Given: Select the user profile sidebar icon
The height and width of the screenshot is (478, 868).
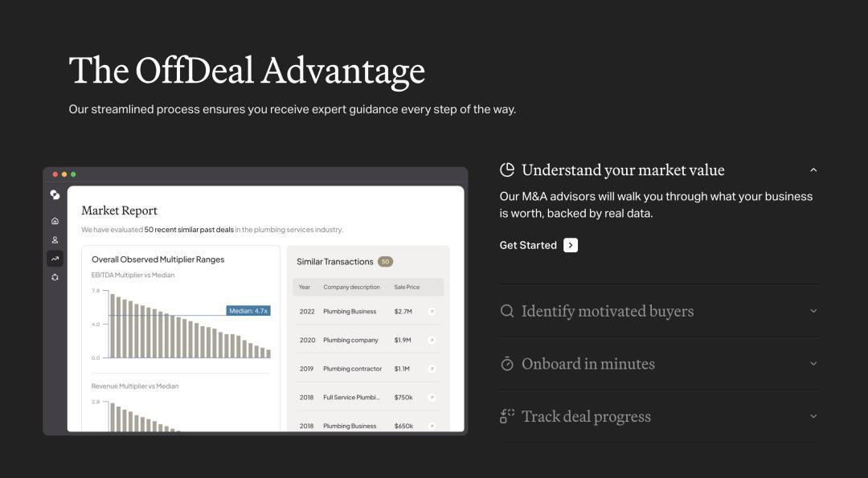Looking at the screenshot, I should pyautogui.click(x=55, y=240).
